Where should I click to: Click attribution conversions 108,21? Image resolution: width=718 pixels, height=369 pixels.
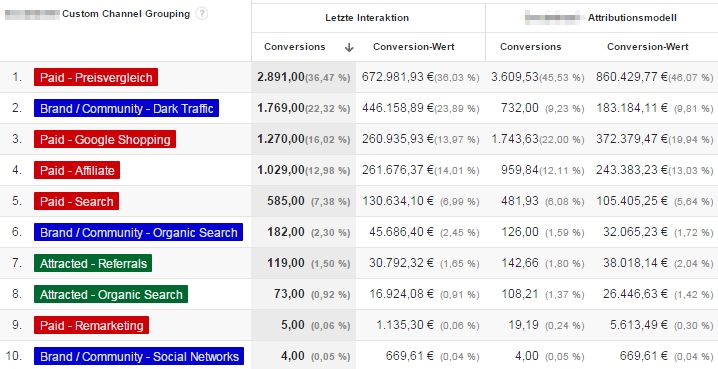pos(520,294)
